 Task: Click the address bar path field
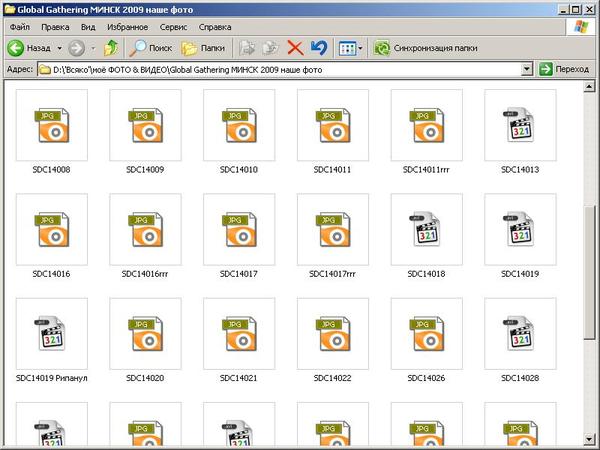point(280,70)
